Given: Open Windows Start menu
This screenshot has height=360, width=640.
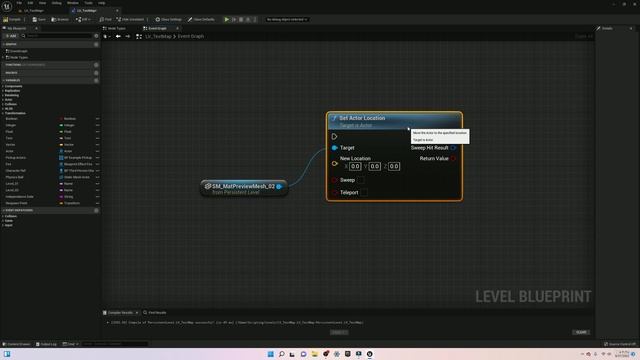Looking at the screenshot, I should (270, 354).
